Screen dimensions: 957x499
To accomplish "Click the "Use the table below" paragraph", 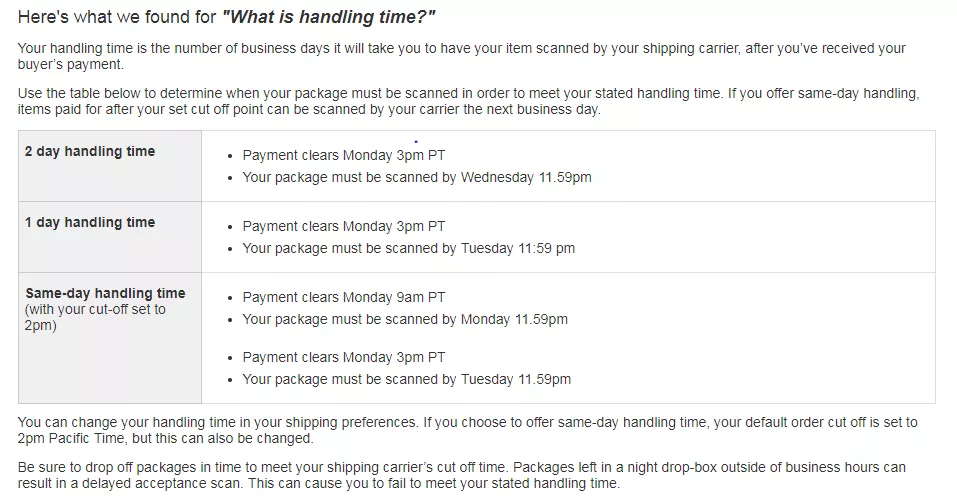I will click(x=468, y=101).
